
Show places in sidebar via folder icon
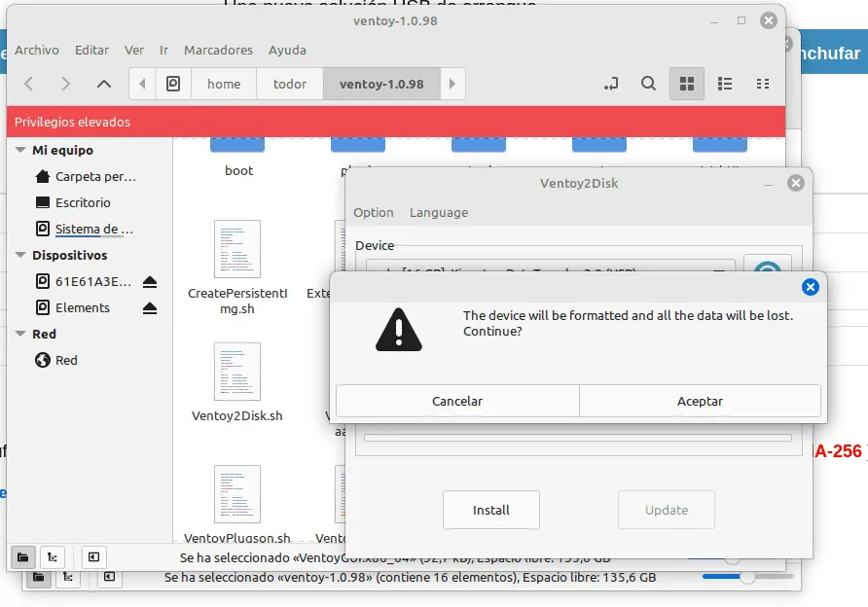click(22, 557)
